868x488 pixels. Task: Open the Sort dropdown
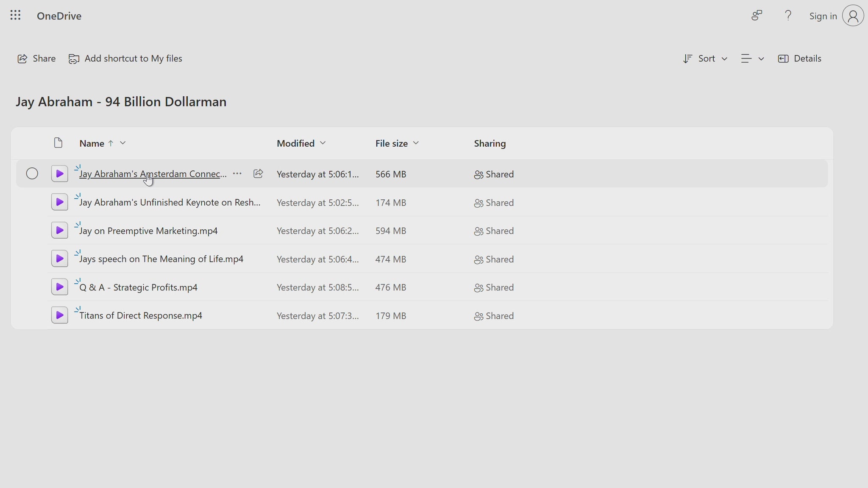(x=705, y=58)
